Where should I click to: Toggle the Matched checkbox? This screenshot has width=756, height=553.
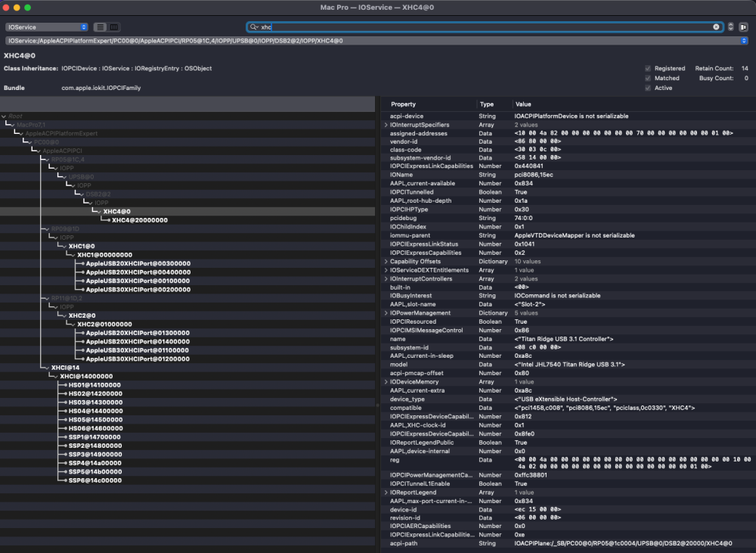coord(648,78)
